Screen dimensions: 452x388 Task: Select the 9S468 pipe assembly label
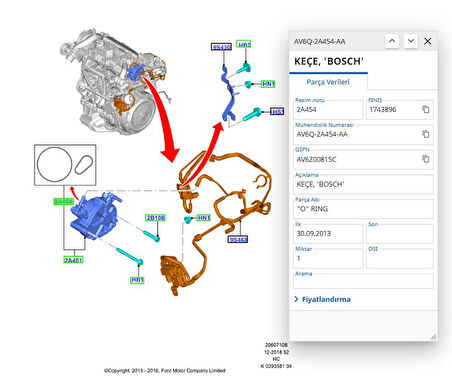238,239
